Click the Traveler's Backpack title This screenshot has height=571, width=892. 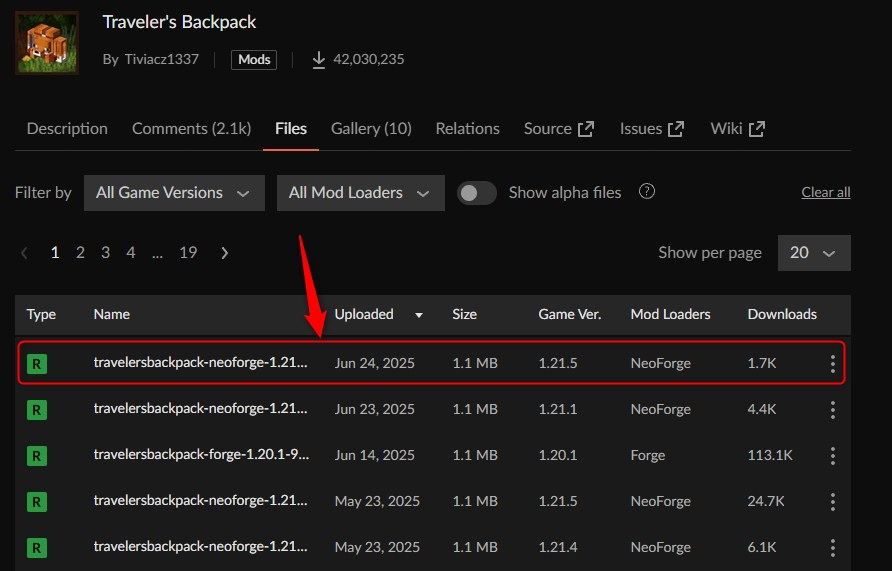point(179,22)
